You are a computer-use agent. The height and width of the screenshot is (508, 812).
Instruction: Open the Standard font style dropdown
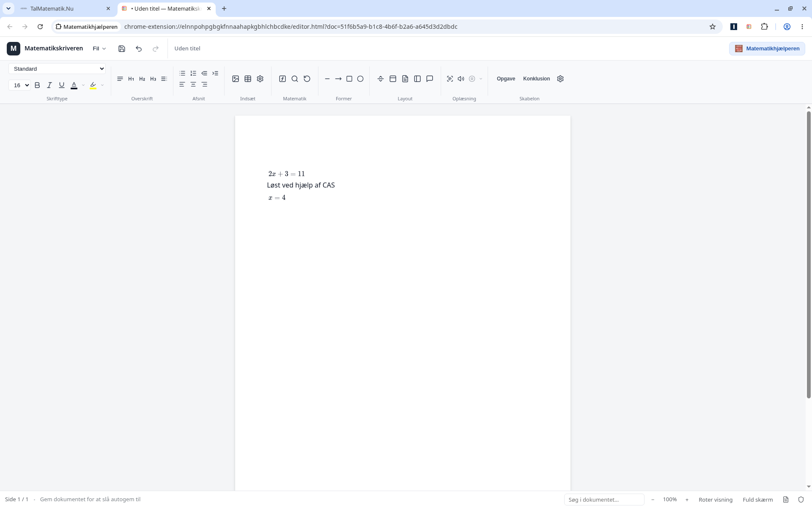coord(57,69)
